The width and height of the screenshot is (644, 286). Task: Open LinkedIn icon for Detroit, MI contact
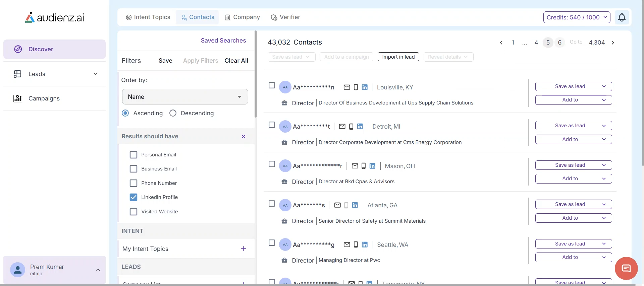[x=360, y=127]
